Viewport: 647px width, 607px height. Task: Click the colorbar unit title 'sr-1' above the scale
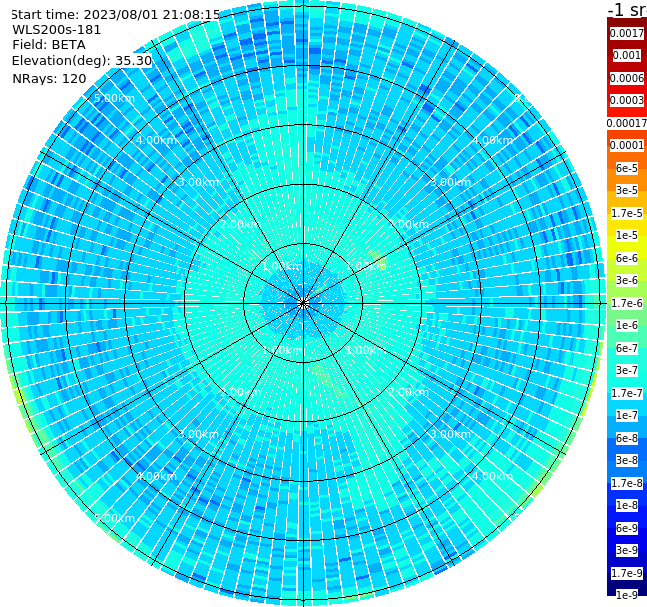(627, 9)
